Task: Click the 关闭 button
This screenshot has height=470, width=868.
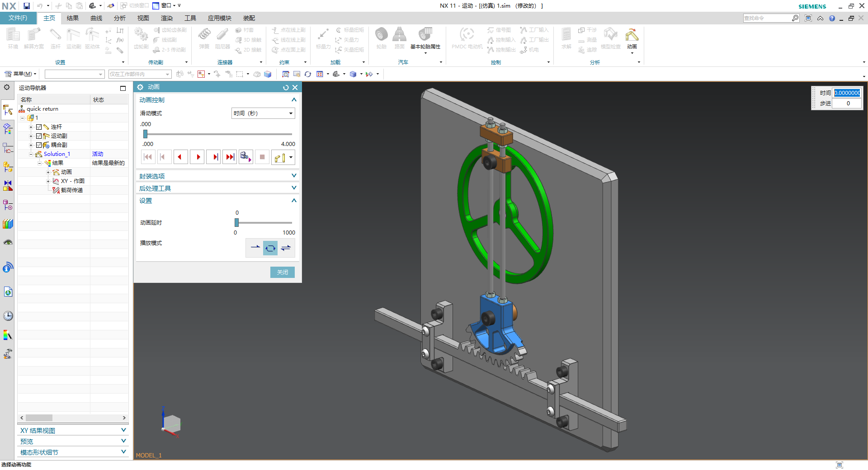Action: click(282, 272)
